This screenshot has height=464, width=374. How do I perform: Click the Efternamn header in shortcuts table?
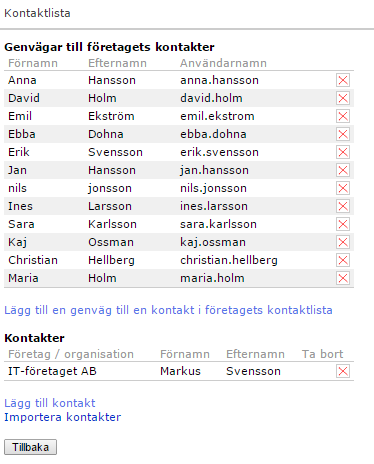pos(117,63)
